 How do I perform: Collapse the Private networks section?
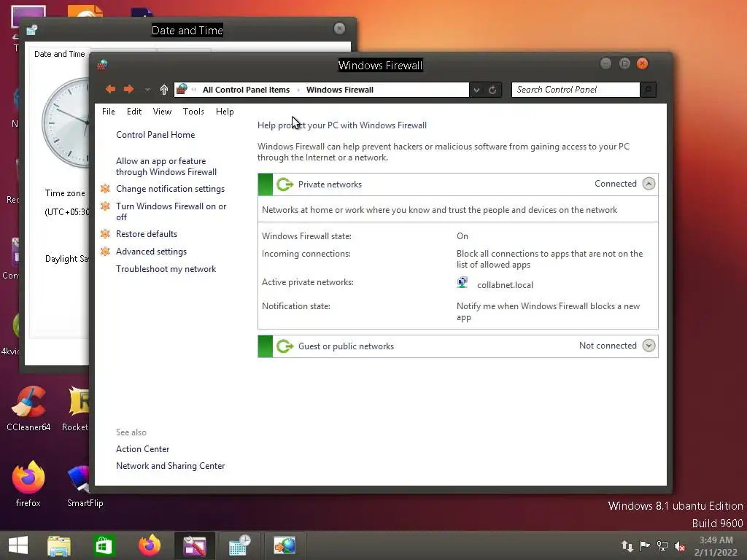pos(649,184)
